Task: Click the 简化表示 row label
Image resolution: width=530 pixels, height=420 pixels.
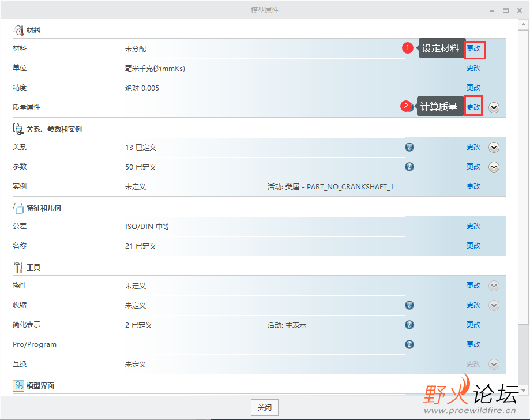Action: click(x=27, y=325)
